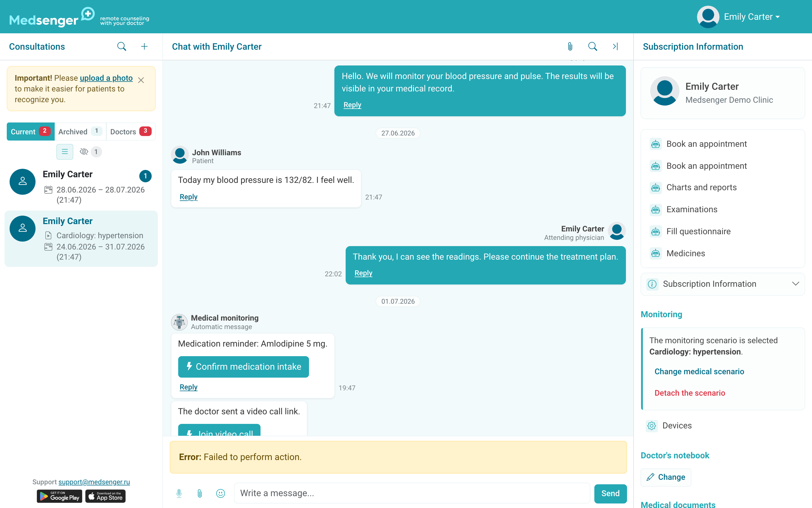Confirm medication intake
Viewport: 812px width, 508px height.
(x=243, y=367)
